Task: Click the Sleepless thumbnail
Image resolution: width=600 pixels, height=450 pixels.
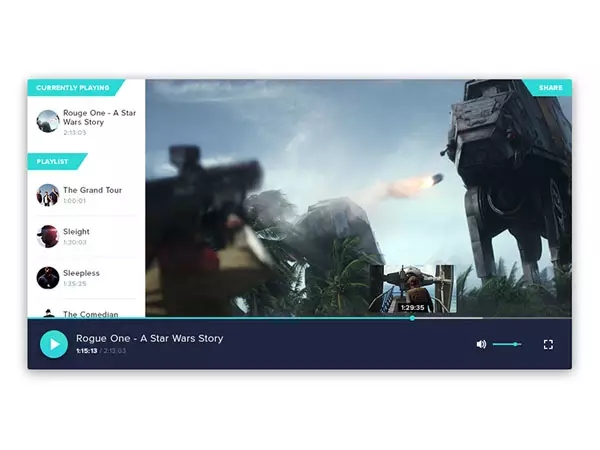Action: [x=48, y=278]
